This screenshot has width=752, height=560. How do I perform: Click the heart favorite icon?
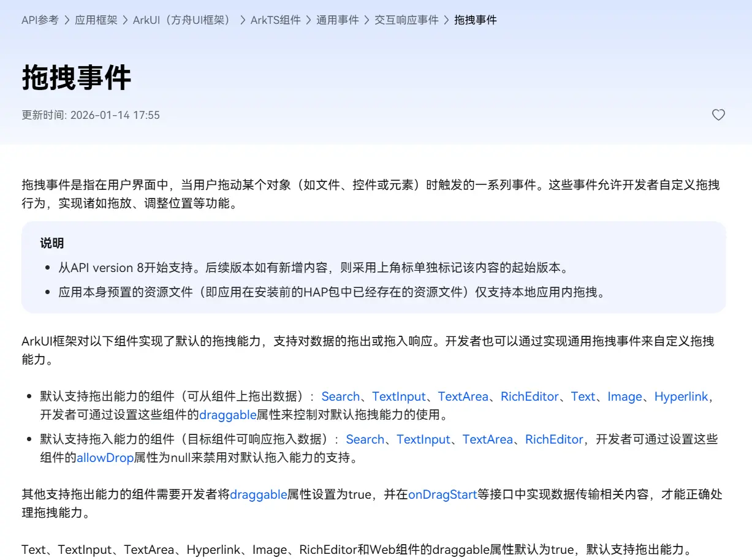[x=718, y=115]
